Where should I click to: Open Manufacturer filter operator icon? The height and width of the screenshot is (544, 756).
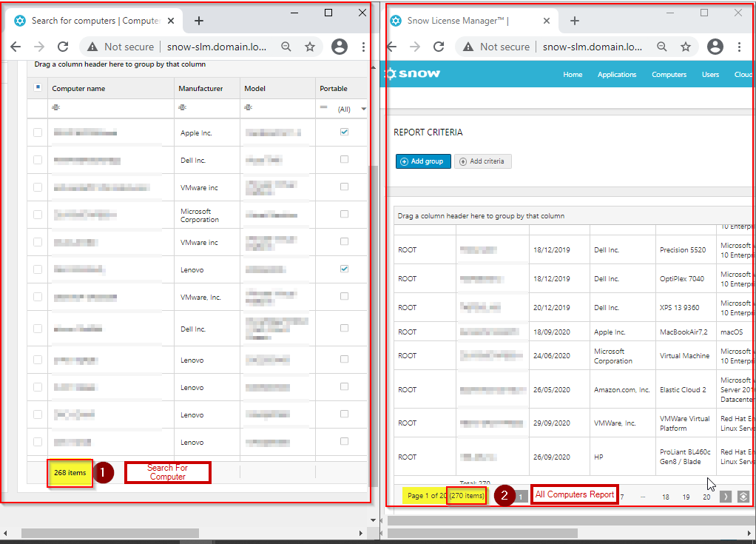(x=182, y=107)
